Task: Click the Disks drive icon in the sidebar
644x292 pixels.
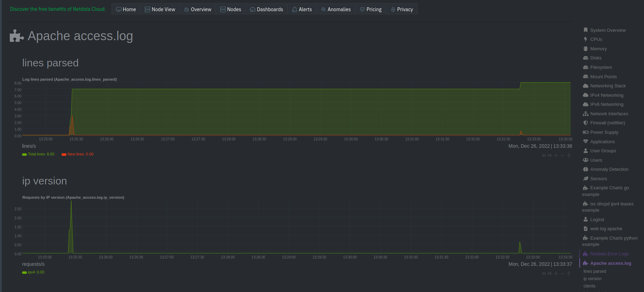Action: click(x=586, y=58)
